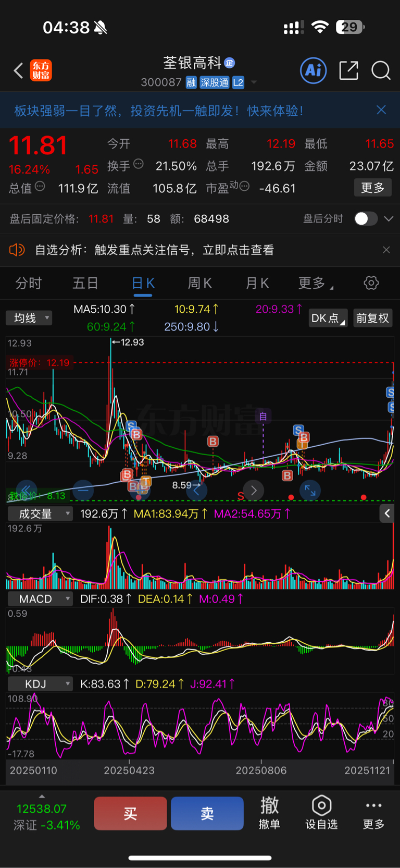This screenshot has width=400, height=868.
Task: Open chart settings gear icon
Action: (x=371, y=283)
